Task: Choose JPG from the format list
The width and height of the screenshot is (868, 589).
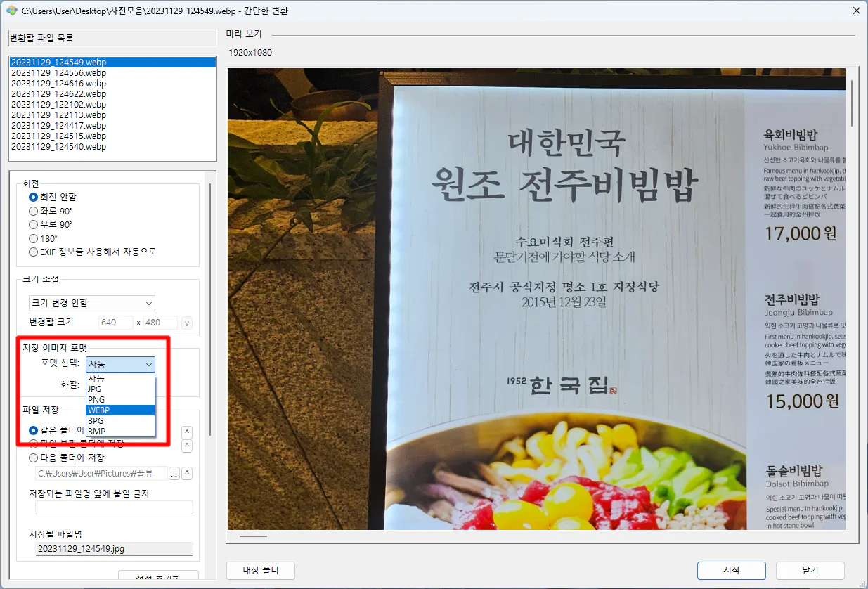Action: (x=120, y=389)
